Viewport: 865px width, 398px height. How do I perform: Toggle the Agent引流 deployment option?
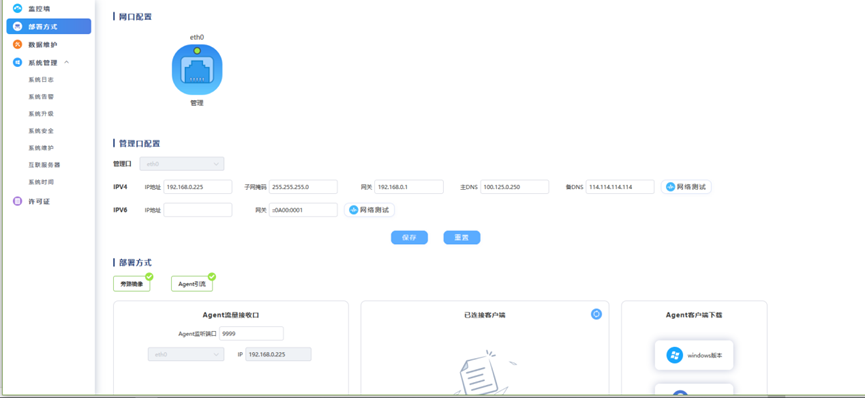click(192, 284)
